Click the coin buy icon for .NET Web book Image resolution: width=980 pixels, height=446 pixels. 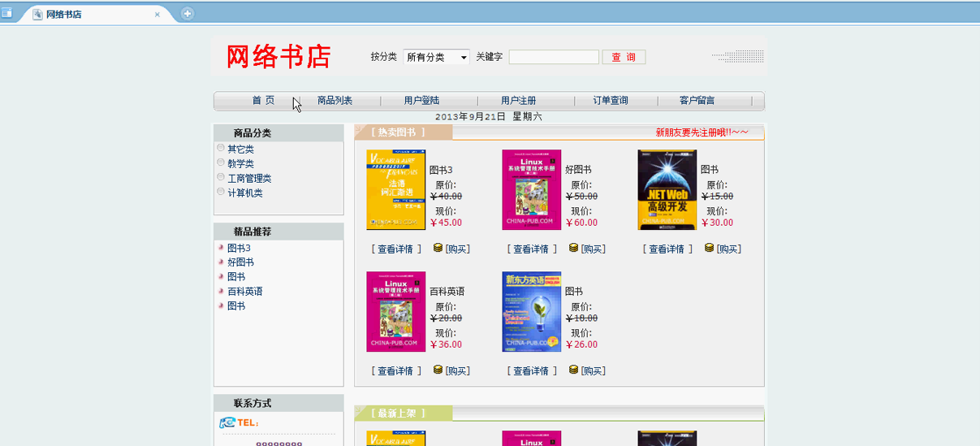click(709, 248)
